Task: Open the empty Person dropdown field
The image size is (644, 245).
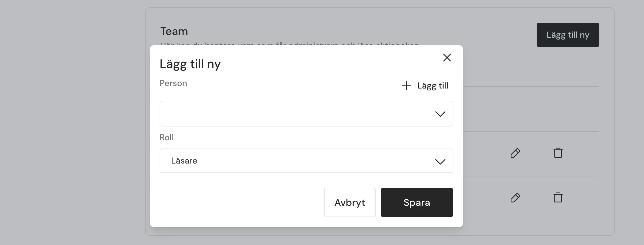Action: pos(297,114)
